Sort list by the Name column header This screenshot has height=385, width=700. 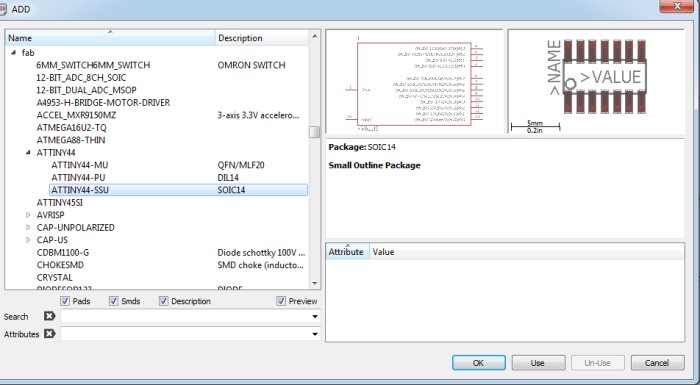click(x=110, y=38)
